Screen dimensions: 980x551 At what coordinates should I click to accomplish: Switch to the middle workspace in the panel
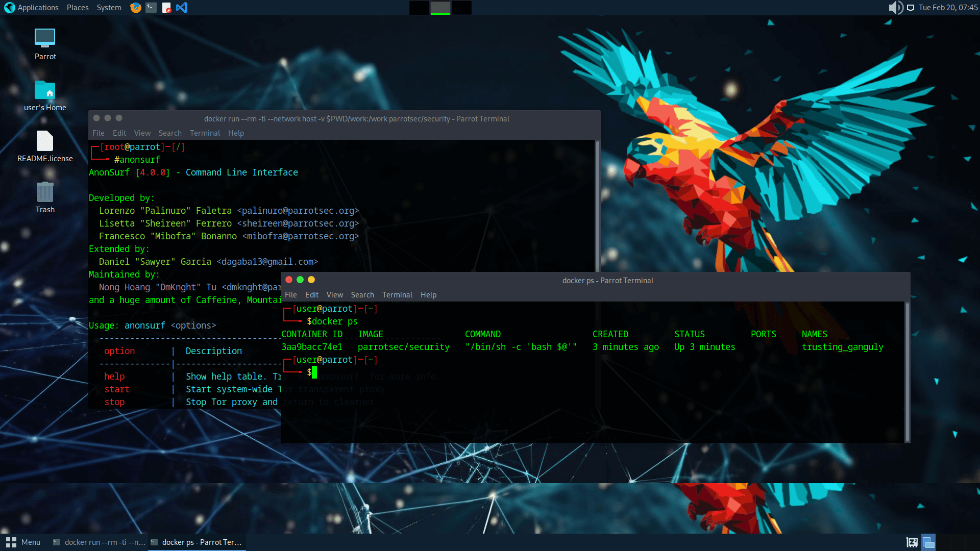coord(440,7)
